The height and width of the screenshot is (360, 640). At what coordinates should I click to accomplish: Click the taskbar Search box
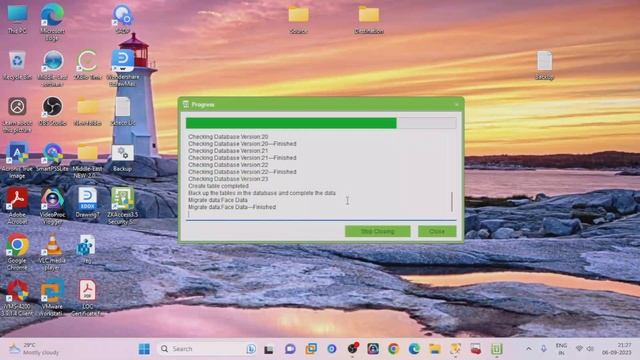[207, 349]
